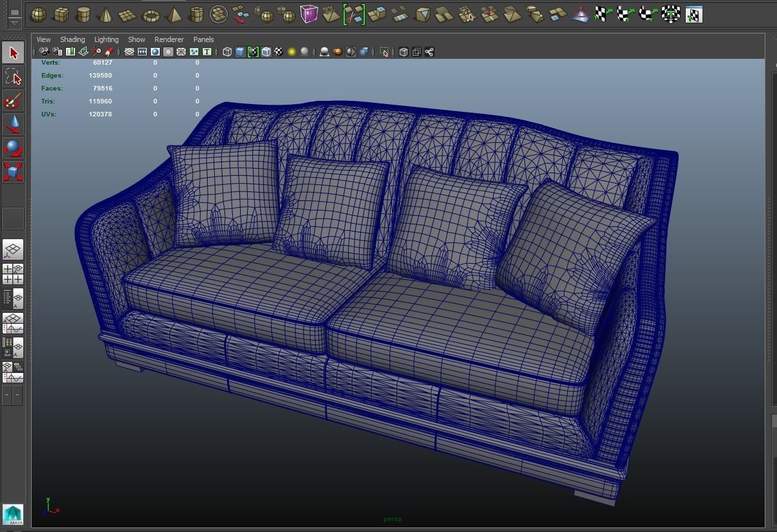The image size is (777, 532).
Task: Create a polygon cylinder from the shelf
Action: [x=83, y=14]
